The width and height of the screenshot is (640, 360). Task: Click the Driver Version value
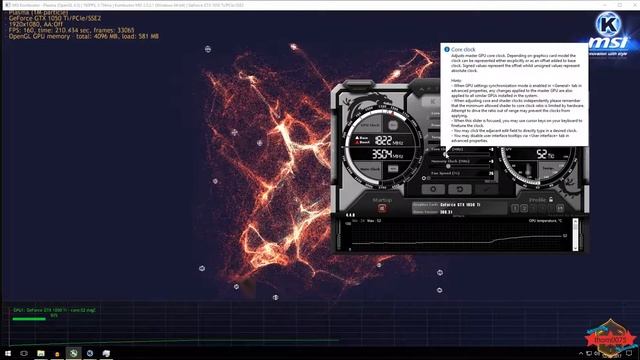446,212
